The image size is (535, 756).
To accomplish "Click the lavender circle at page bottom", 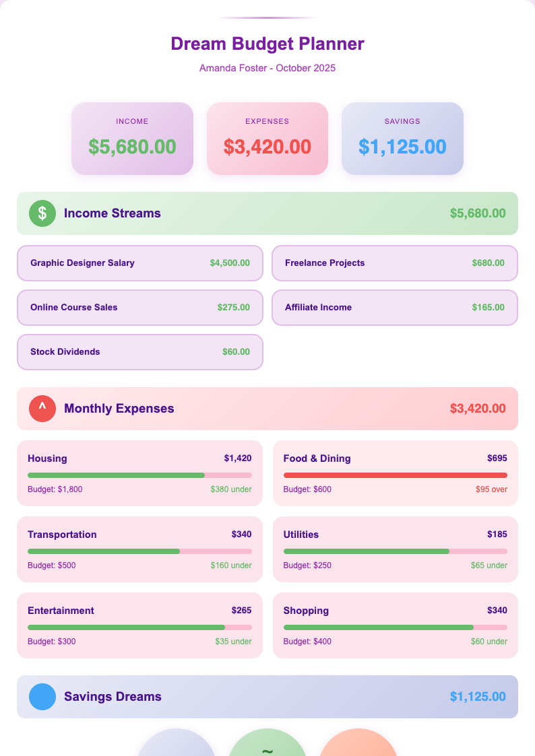I will coord(176,747).
